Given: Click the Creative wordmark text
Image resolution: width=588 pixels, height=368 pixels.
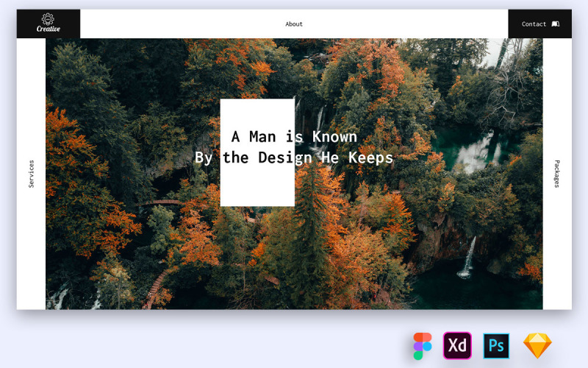Looking at the screenshot, I should (49, 29).
